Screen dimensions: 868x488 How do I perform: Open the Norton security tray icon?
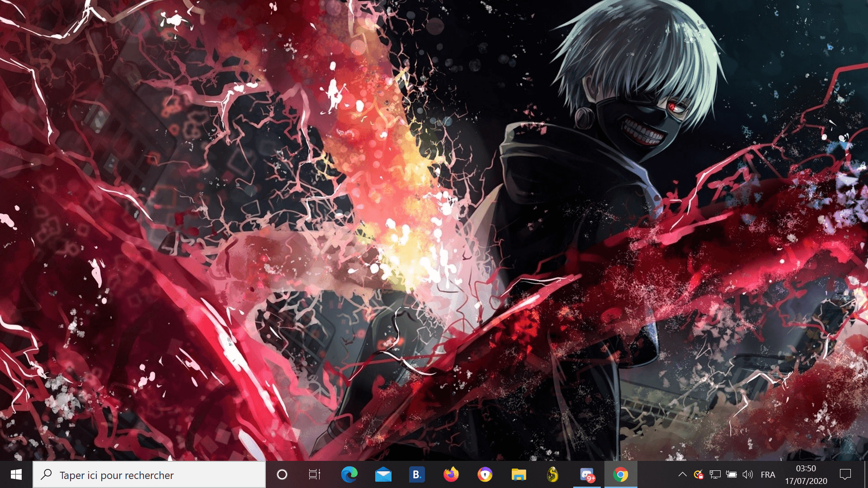(699, 474)
